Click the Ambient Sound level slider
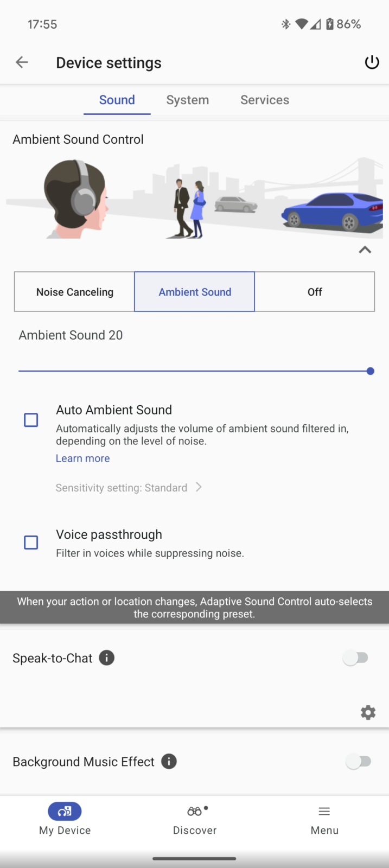The height and width of the screenshot is (868, 389). [x=194, y=371]
